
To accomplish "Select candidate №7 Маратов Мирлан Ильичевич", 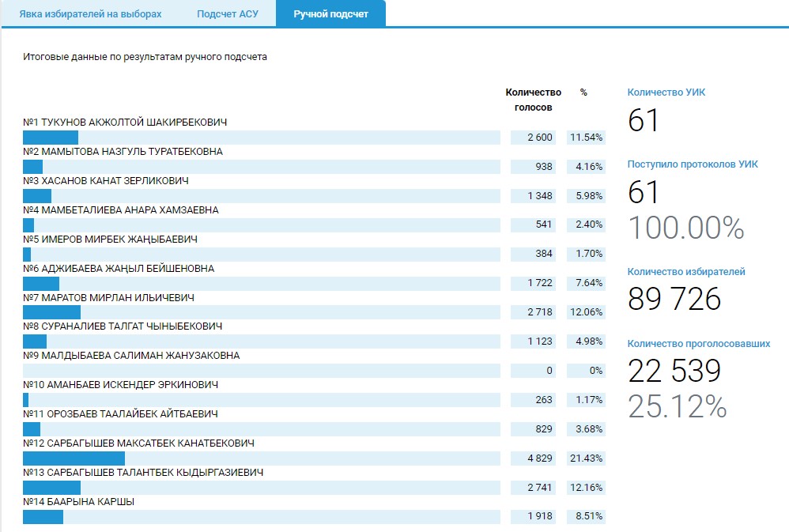I will 108,298.
